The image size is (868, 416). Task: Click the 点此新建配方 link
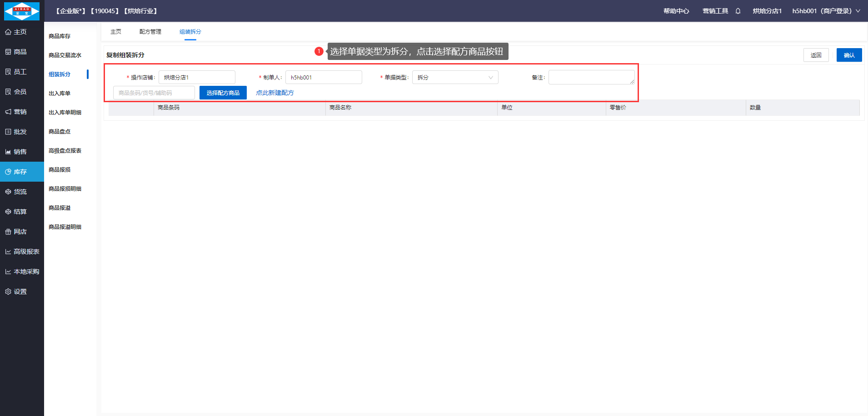[274, 93]
